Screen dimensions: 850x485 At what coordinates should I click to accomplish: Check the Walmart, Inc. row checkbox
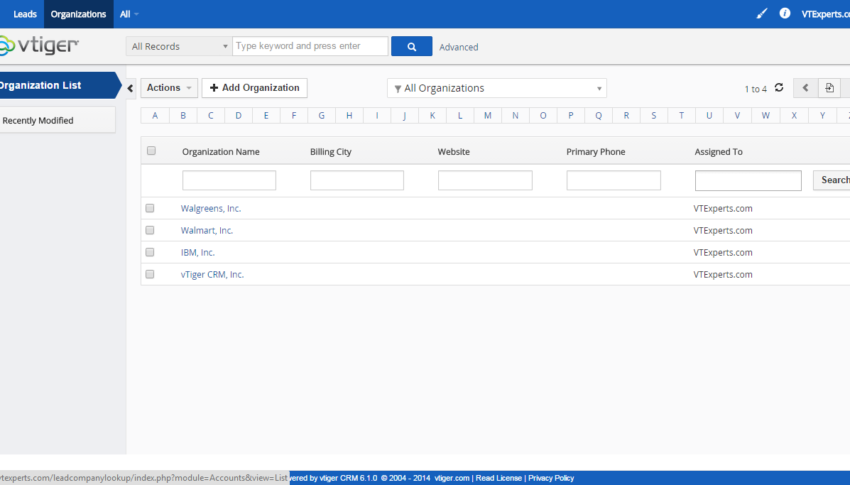tap(150, 230)
